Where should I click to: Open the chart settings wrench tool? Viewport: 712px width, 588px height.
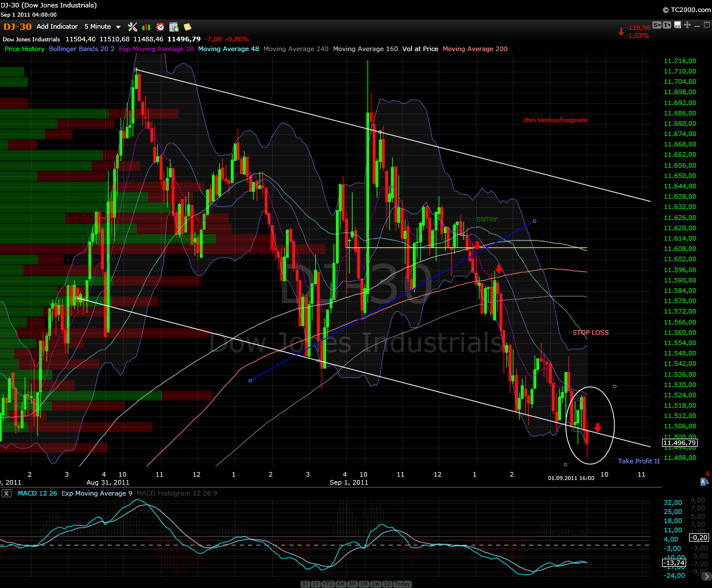click(132, 27)
